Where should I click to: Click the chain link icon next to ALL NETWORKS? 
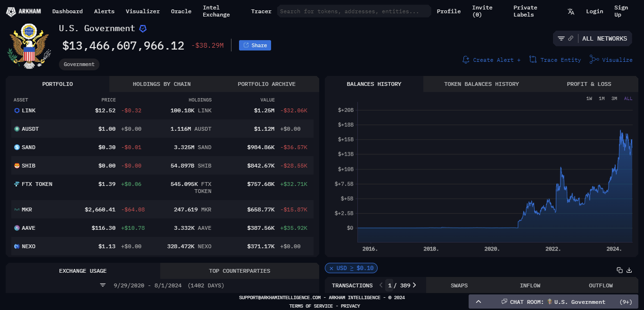coord(570,39)
